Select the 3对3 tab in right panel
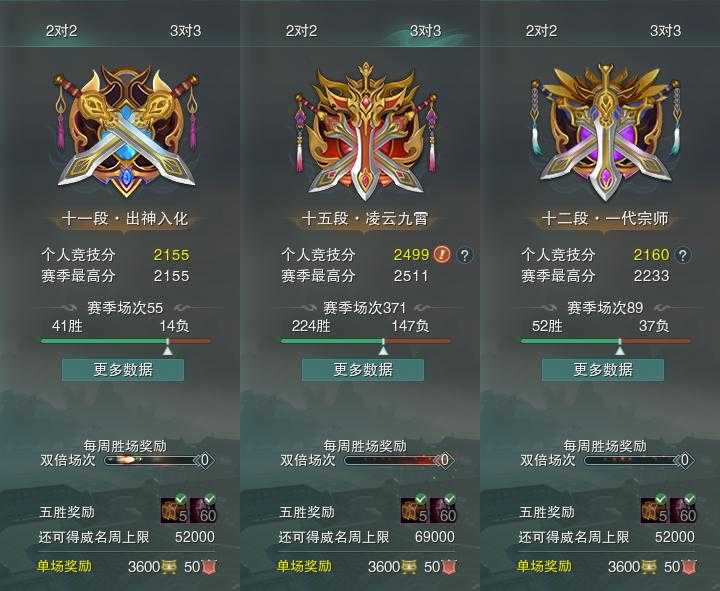720x591 pixels. point(665,31)
